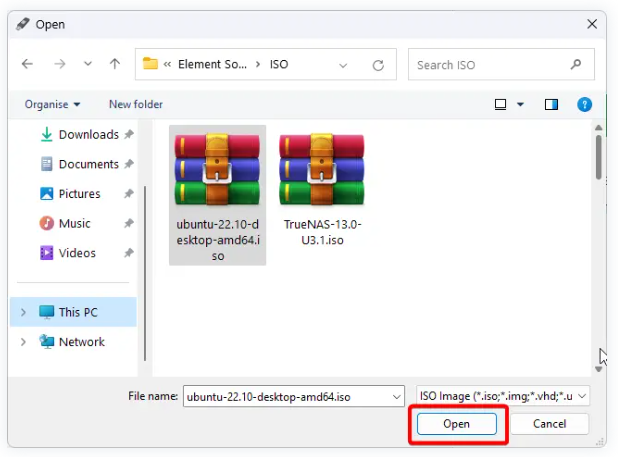Create a New folder

click(x=136, y=104)
